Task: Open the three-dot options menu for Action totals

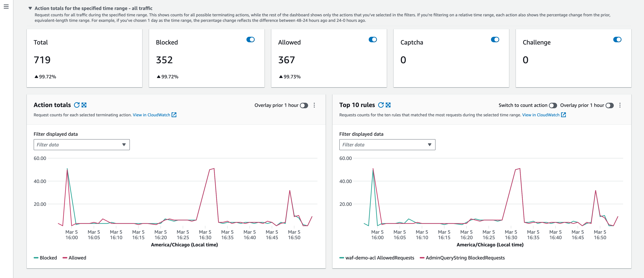Action: [314, 105]
